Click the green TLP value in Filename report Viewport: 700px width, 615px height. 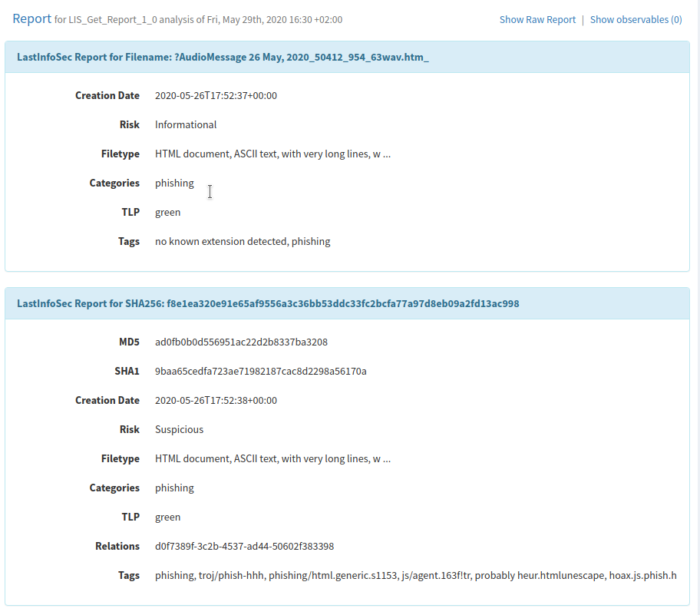click(x=168, y=213)
